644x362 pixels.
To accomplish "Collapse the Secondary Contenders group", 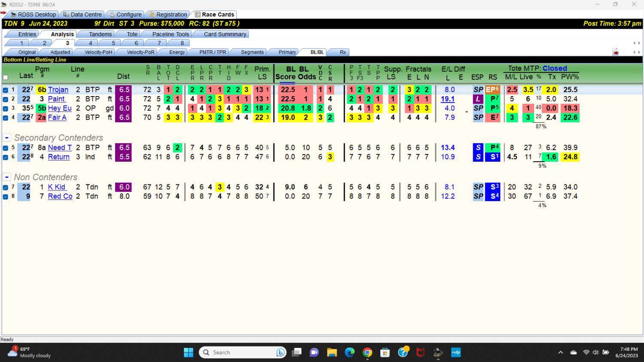I will (x=7, y=138).
